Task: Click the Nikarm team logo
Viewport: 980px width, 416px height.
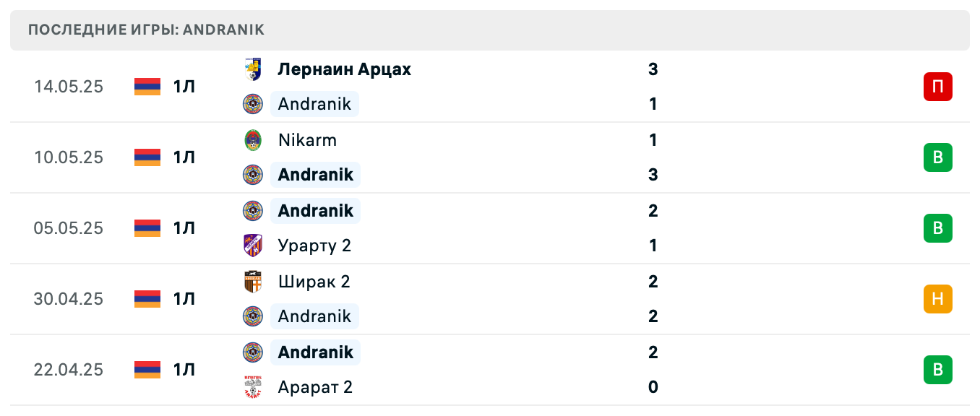Action: pyautogui.click(x=252, y=140)
